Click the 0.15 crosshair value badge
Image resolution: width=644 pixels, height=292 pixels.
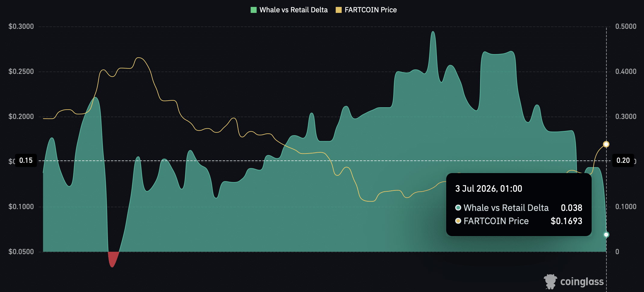click(x=26, y=160)
